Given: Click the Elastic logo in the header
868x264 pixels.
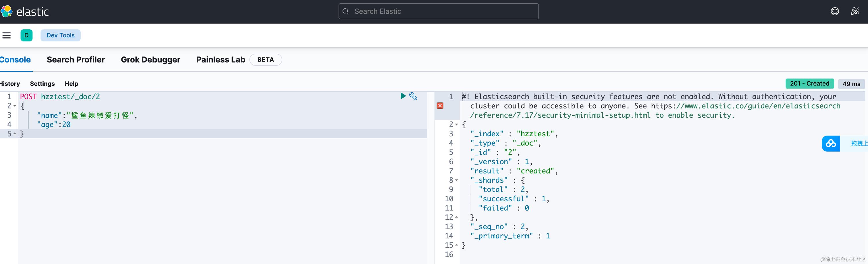Looking at the screenshot, I should (x=25, y=12).
